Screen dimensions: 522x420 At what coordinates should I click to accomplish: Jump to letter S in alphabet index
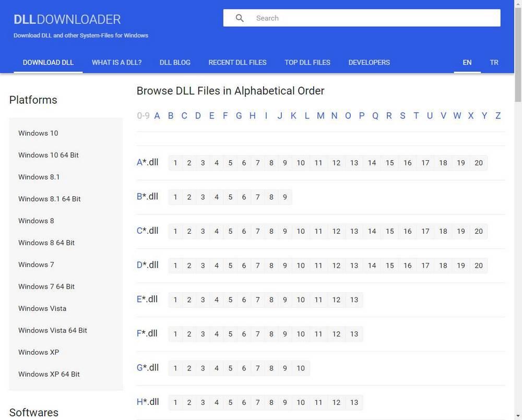[x=402, y=116]
